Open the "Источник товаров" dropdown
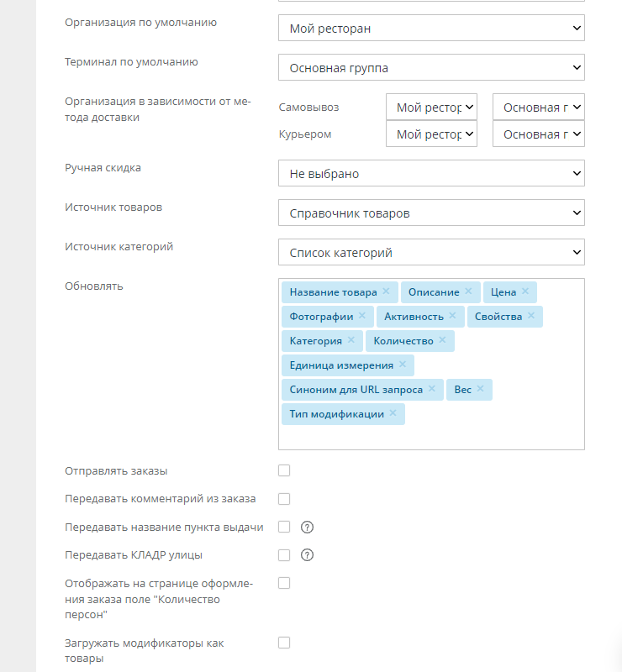622x672 pixels. click(x=431, y=213)
